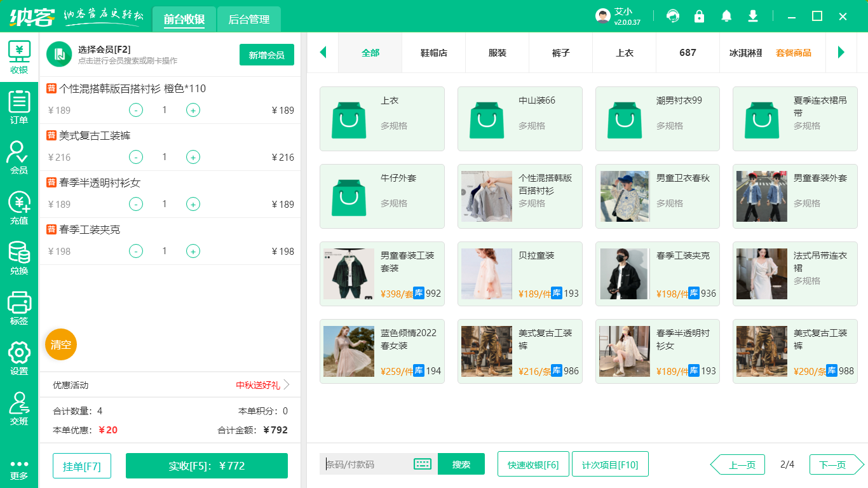Increase quantity of 春季半透明衬衫女 in cart
Screen dimensions: 868x488
193,204
